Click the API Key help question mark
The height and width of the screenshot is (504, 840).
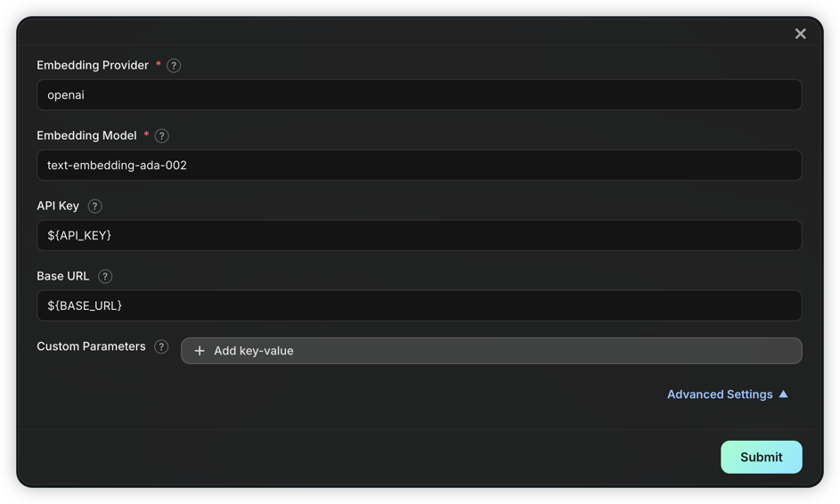[x=94, y=207]
